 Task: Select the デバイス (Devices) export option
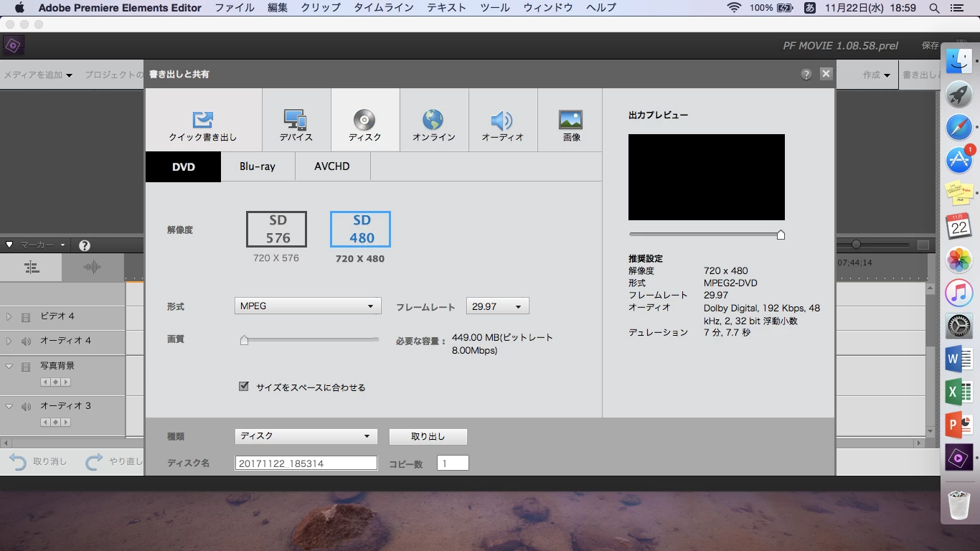[296, 120]
